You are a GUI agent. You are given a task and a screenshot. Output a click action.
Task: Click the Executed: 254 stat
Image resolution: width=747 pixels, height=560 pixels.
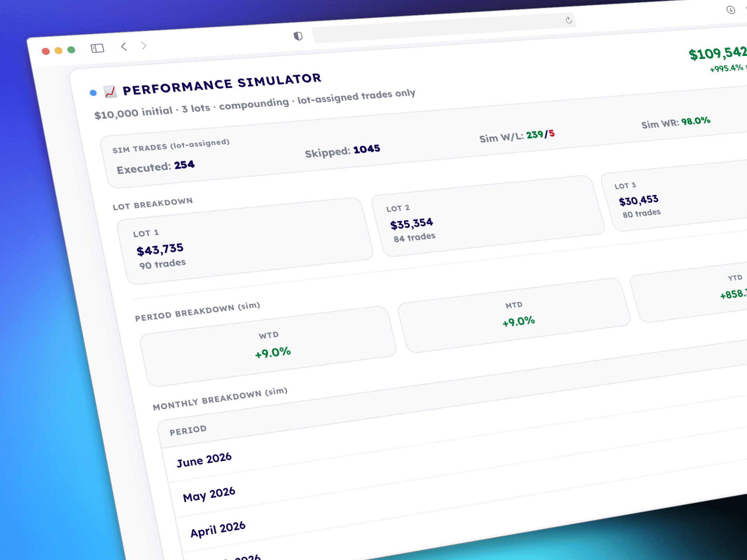156,167
